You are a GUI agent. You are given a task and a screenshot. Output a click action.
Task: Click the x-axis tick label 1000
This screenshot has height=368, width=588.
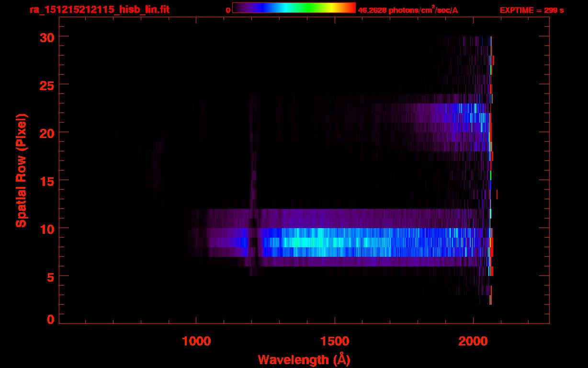pos(196,341)
